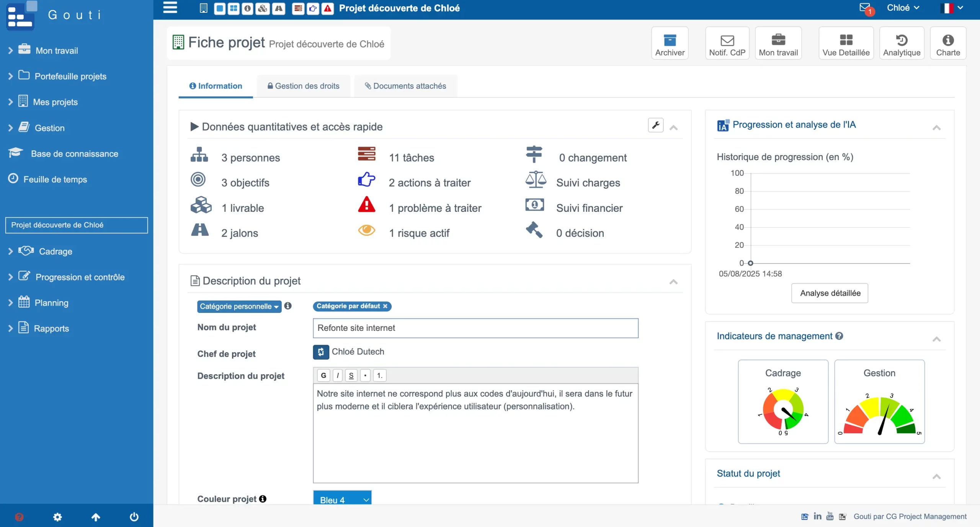Click the hamburger menu icon
Viewport: 980px width, 527px height.
170,8
